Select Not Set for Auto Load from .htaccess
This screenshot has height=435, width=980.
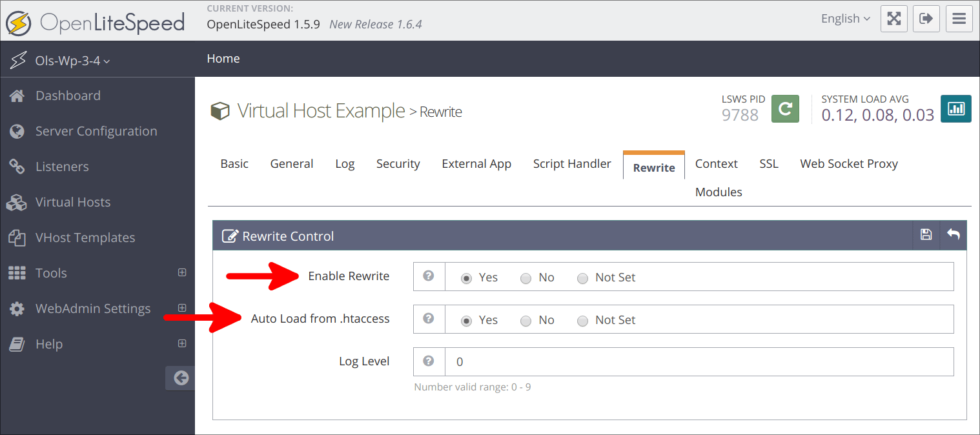pyautogui.click(x=582, y=321)
